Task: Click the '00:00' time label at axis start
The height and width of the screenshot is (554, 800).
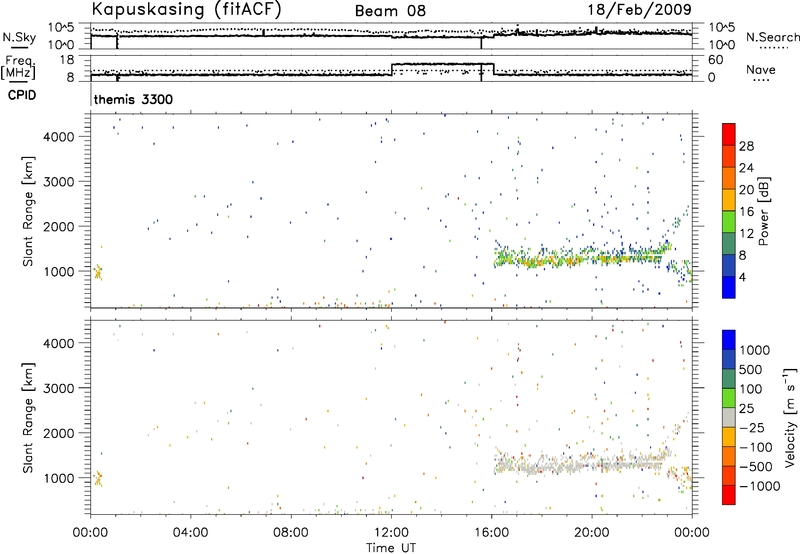Action: tap(90, 533)
